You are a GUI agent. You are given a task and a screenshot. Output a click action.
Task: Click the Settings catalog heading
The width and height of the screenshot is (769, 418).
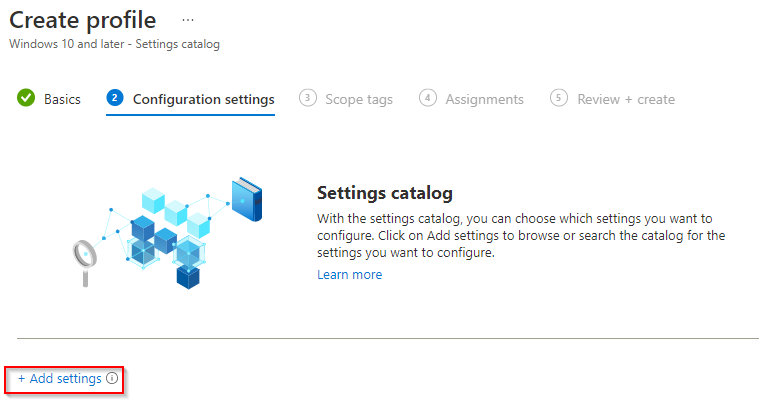pyautogui.click(x=384, y=193)
